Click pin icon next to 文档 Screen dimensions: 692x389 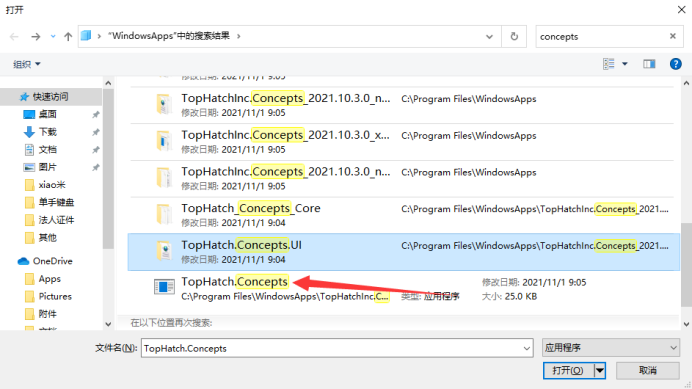coord(95,150)
